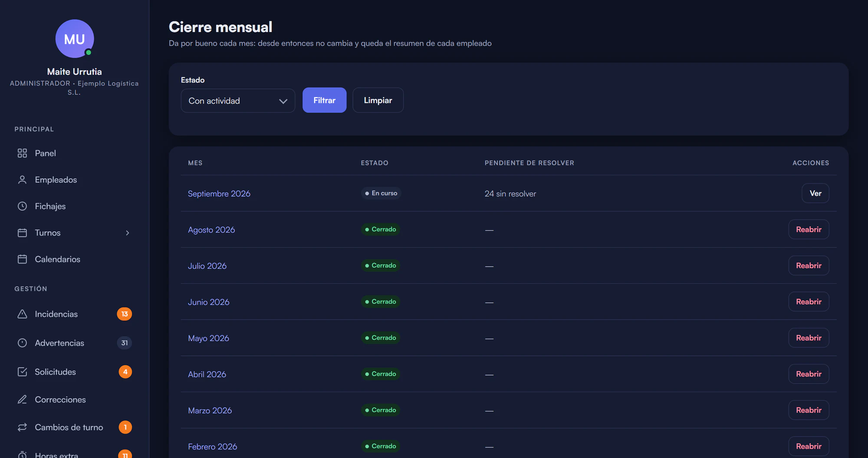Open the Agosto 2026 month link
Viewport: 868px width, 458px height.
(211, 229)
